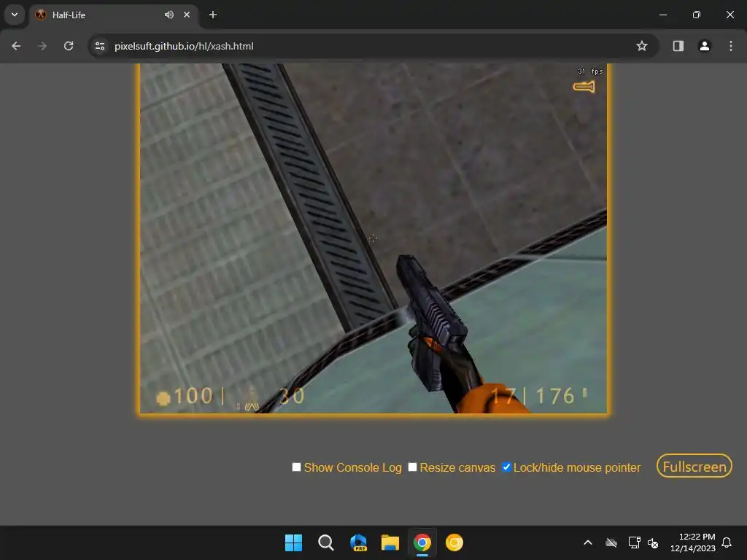Launch Edge PRE from taskbar
The height and width of the screenshot is (560, 747).
[x=358, y=542]
